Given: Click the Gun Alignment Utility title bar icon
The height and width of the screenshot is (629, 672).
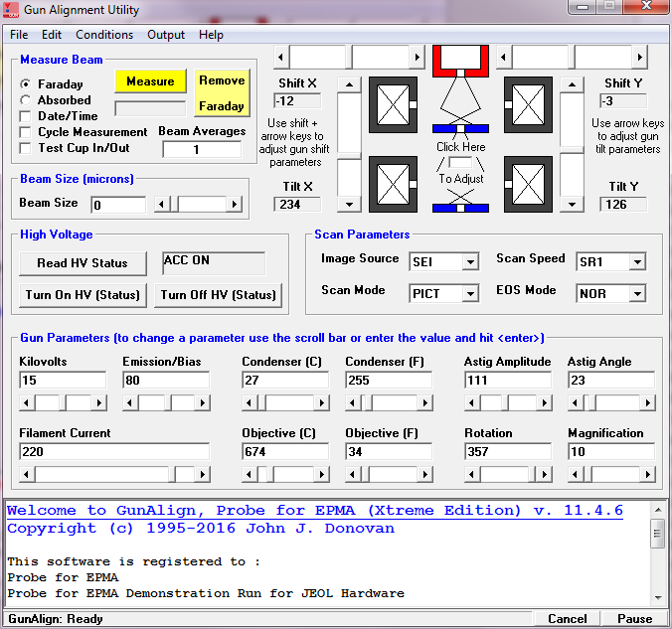Looking at the screenshot, I should (12, 10).
